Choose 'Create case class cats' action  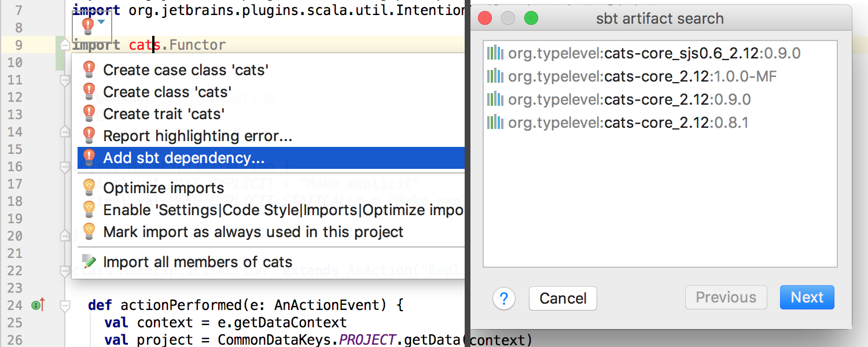185,70
